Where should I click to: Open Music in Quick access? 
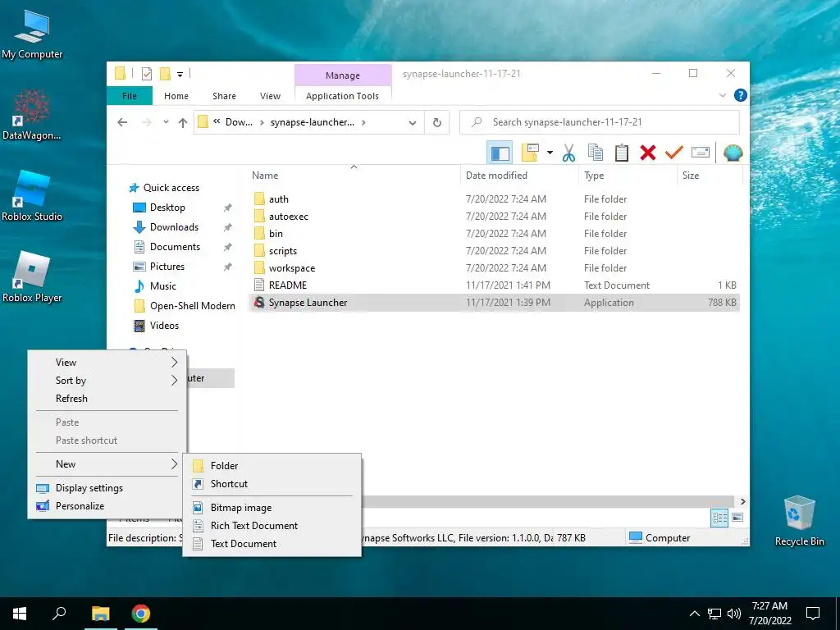[163, 286]
